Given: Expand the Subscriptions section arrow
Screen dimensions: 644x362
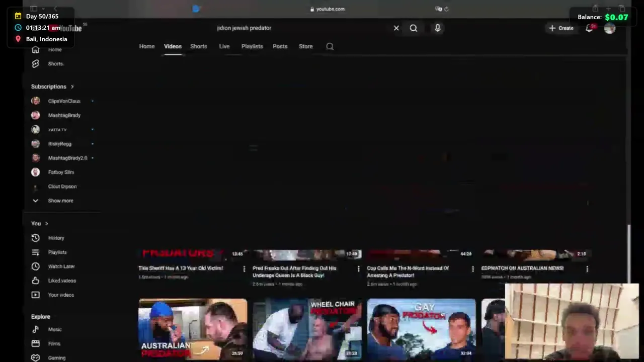Looking at the screenshot, I should pos(72,86).
